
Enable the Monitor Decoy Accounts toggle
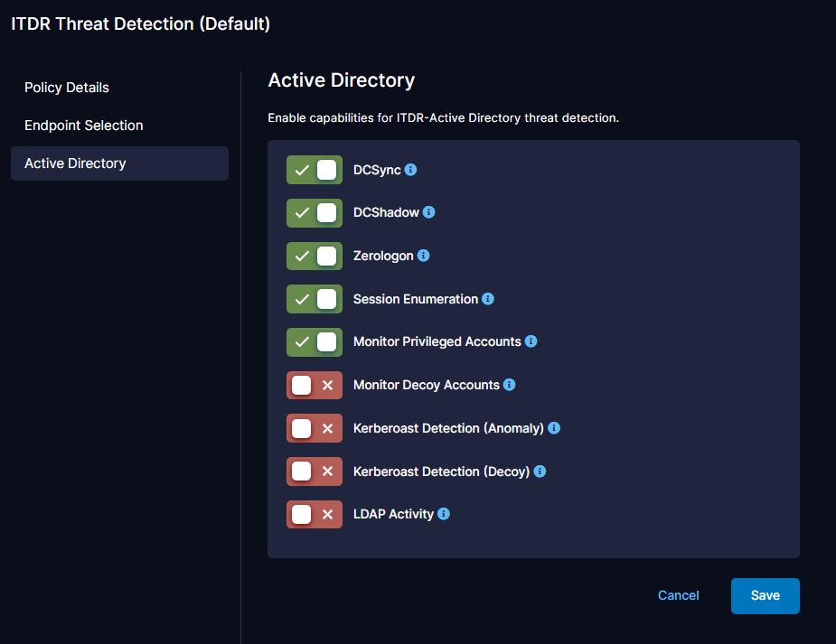pyautogui.click(x=315, y=385)
